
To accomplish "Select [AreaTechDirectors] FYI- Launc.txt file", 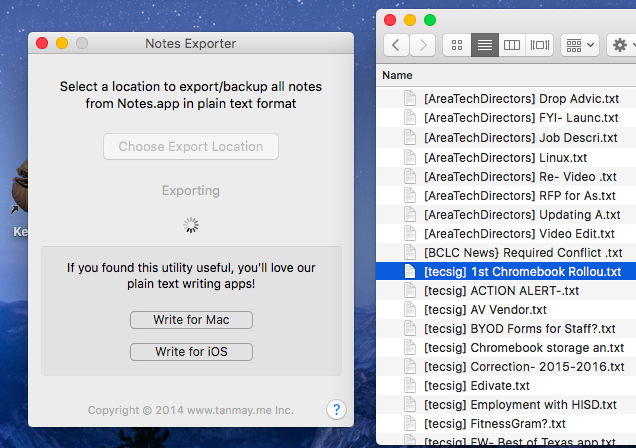I will 506,118.
